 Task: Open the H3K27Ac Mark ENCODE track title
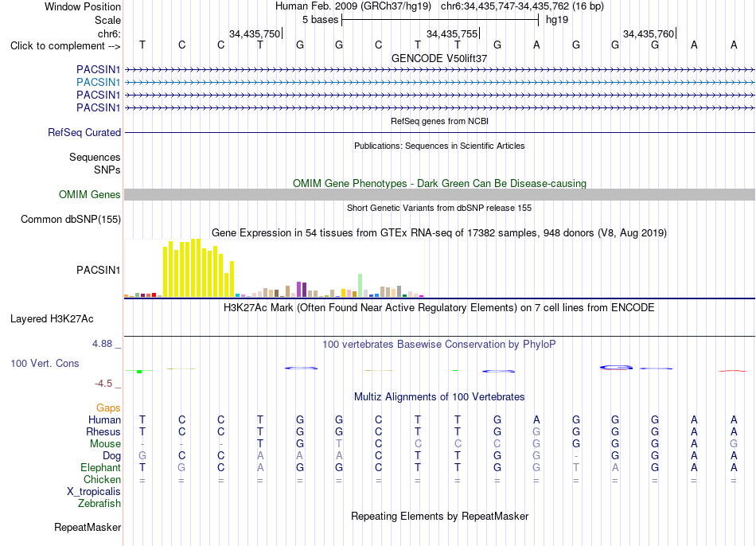coord(439,308)
